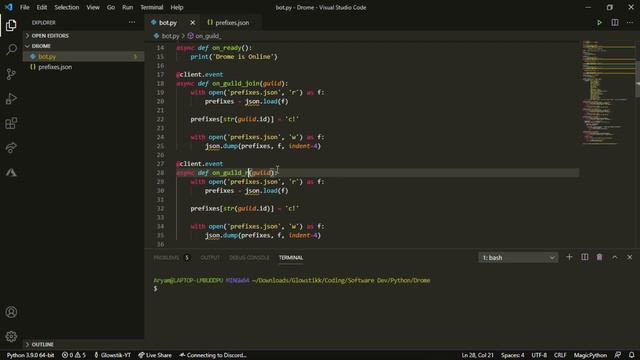Select bot.py in the Explorer tree
Image resolution: width=640 pixels, height=360 pixels.
pos(83,56)
